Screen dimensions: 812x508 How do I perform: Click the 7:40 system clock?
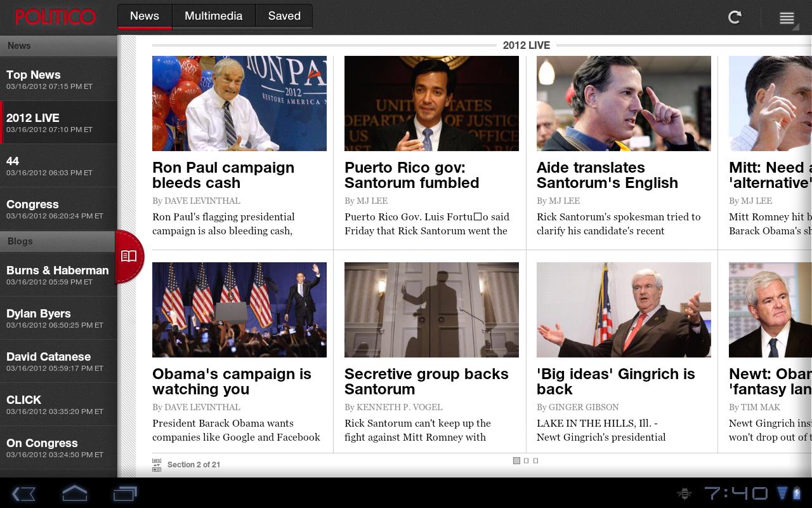[736, 493]
